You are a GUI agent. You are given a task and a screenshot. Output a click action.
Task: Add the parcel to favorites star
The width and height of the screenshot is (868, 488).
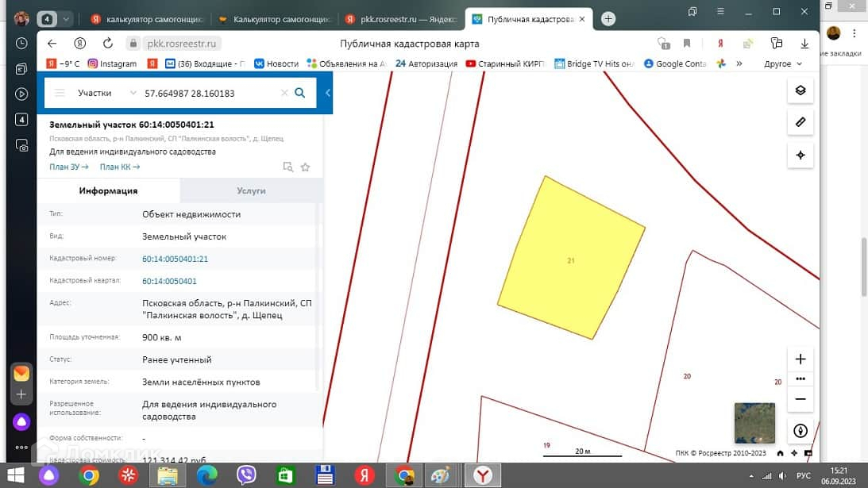point(305,167)
